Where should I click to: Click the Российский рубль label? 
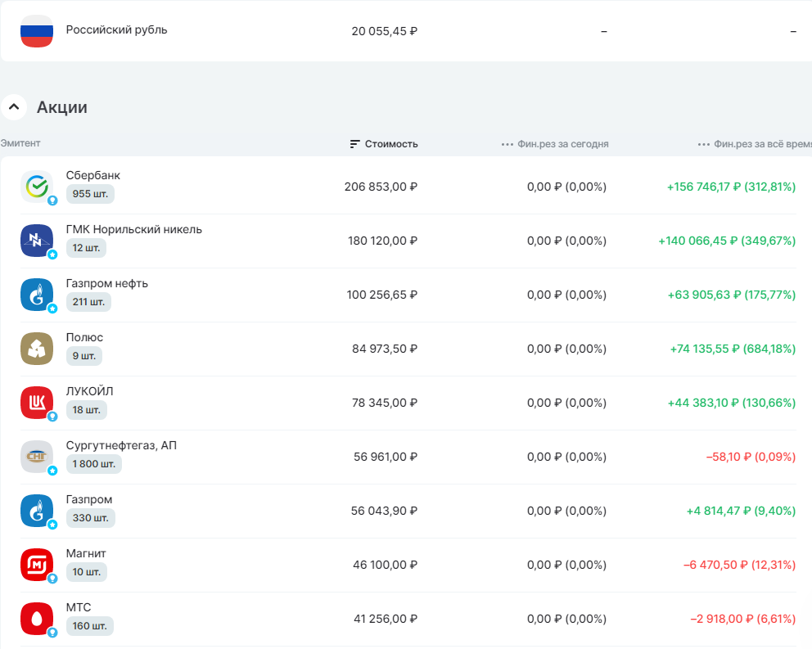pyautogui.click(x=116, y=29)
